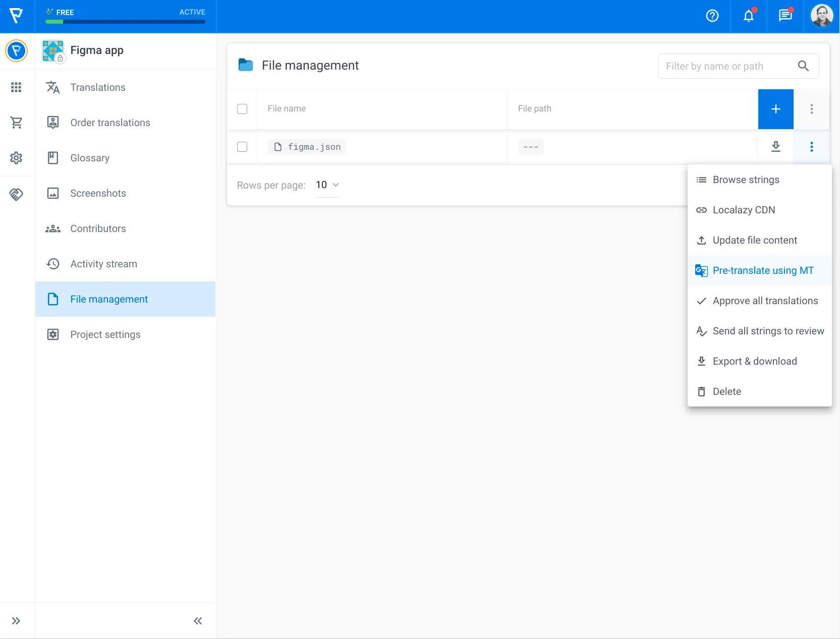Tick the figma.json row checkbox

click(x=242, y=147)
